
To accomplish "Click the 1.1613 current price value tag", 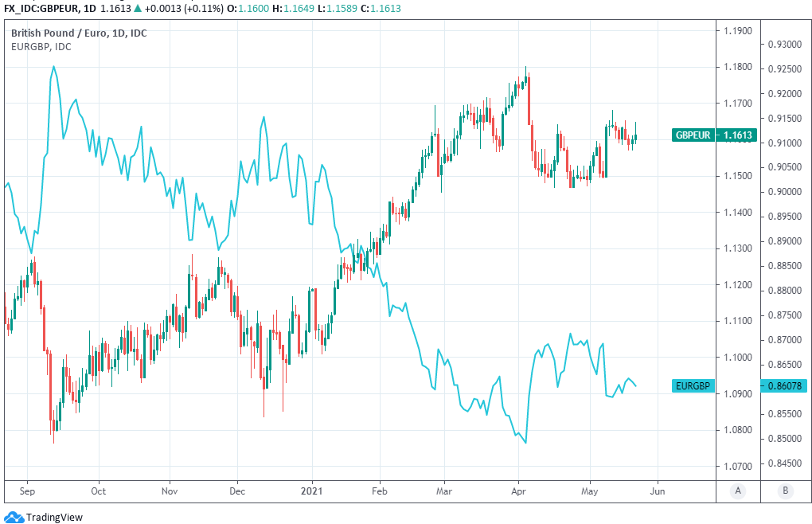I will pos(738,135).
